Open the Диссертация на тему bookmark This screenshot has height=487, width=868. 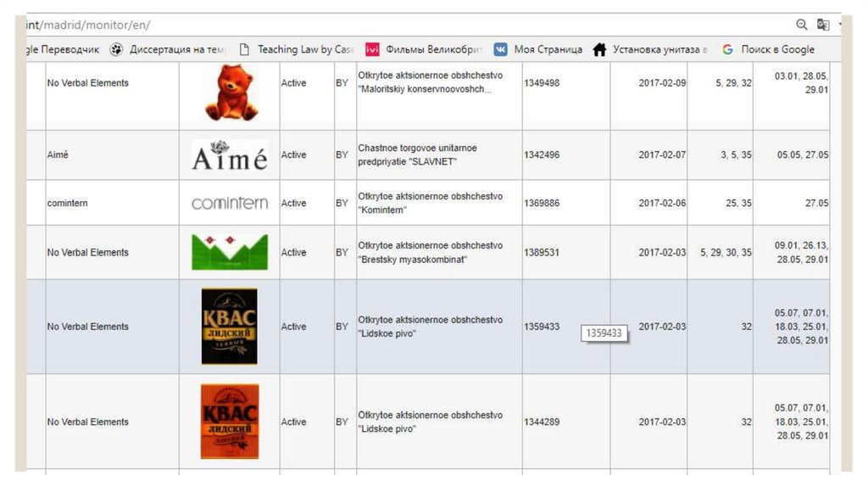[176, 49]
